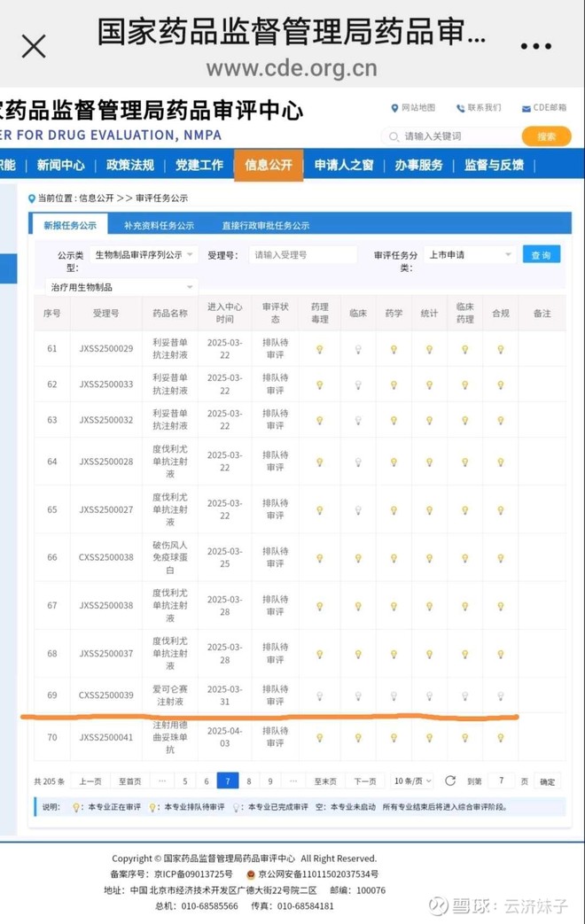Click the refresh icon in pagination bar

click(x=450, y=780)
